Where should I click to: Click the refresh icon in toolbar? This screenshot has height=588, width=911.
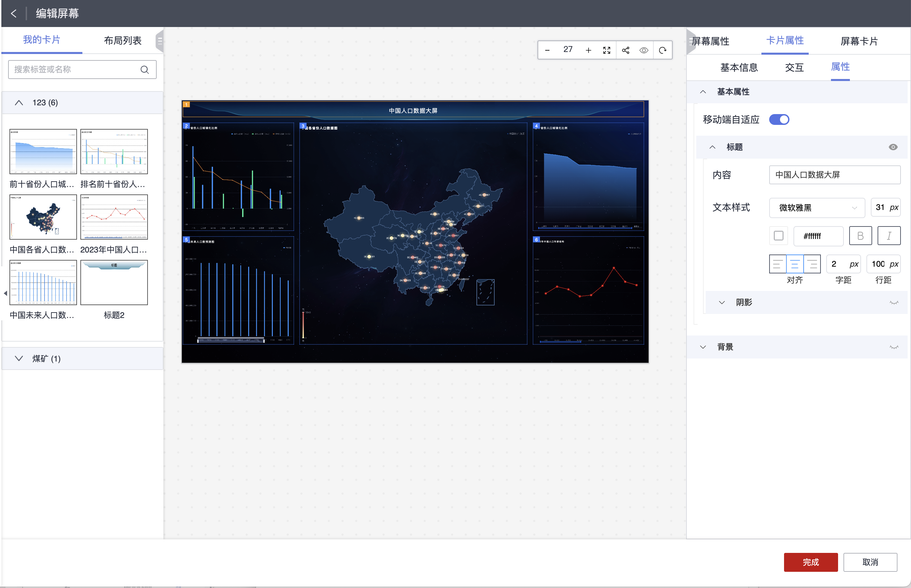tap(663, 50)
